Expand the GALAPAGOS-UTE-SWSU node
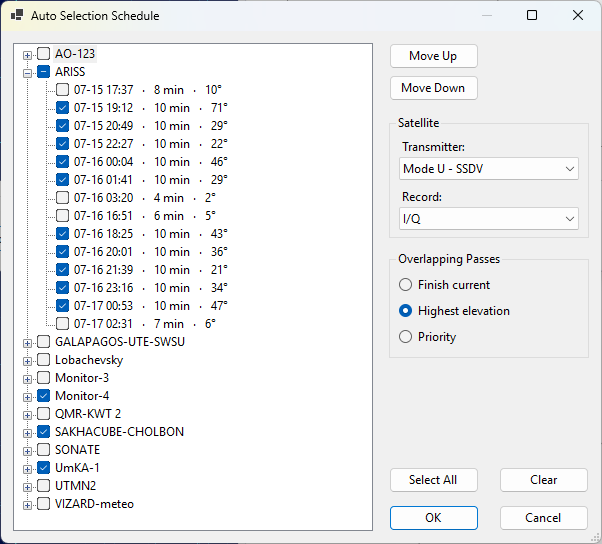 (27, 343)
